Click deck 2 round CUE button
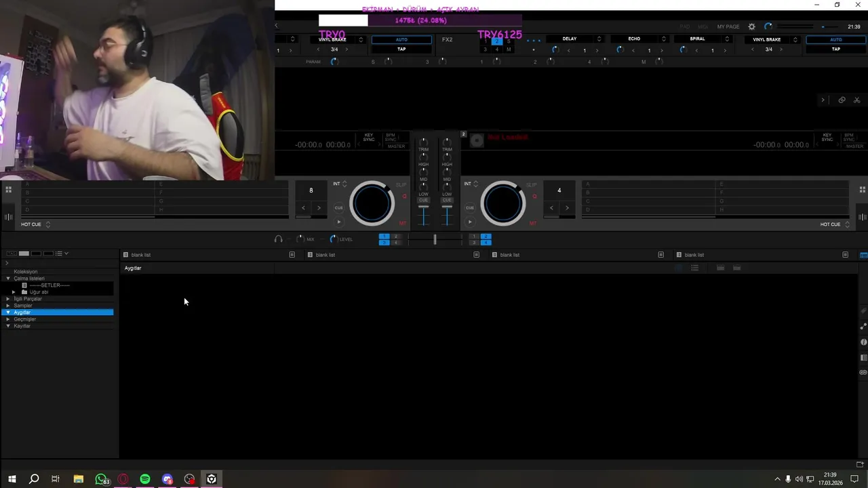The image size is (868, 488). (470, 207)
